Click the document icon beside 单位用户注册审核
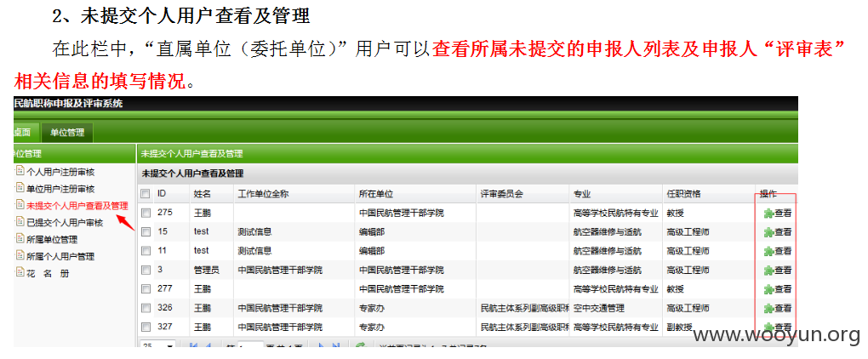The image size is (868, 359). click(x=20, y=188)
